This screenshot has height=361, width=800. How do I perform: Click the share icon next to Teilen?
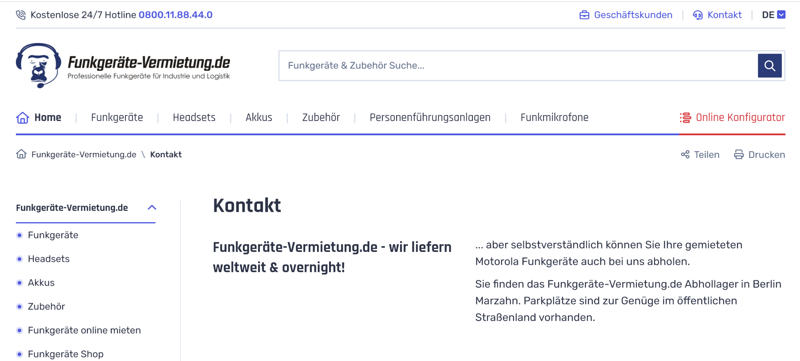(x=685, y=154)
